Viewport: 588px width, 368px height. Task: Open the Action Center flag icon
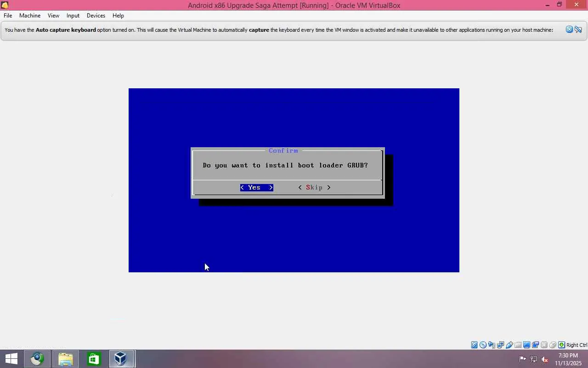523,359
